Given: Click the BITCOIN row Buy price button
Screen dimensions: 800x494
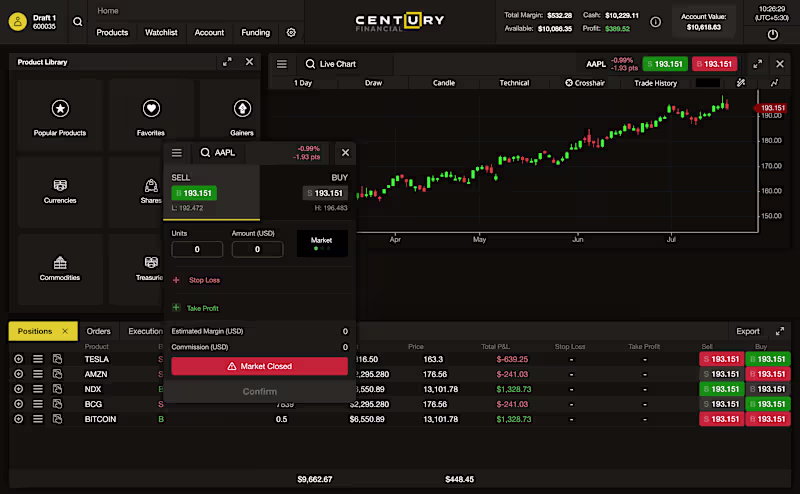Looking at the screenshot, I should click(767, 419).
